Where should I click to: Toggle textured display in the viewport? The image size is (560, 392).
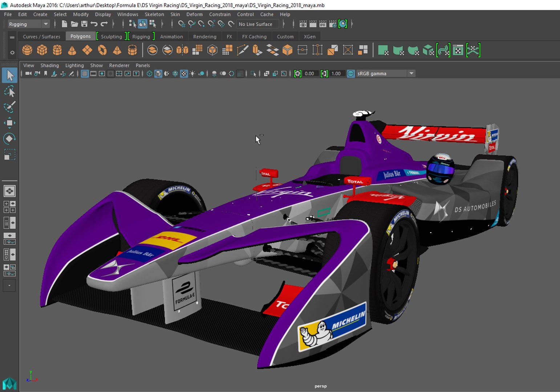point(184,73)
